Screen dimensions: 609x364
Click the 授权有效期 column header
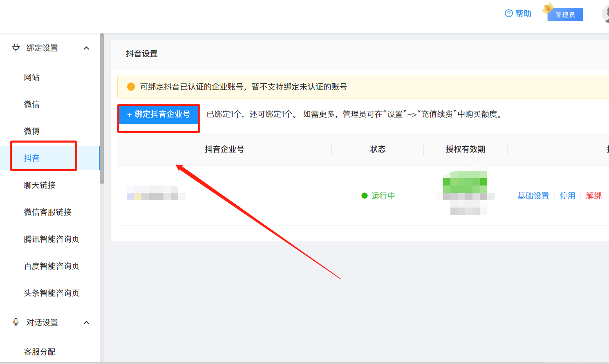point(466,149)
